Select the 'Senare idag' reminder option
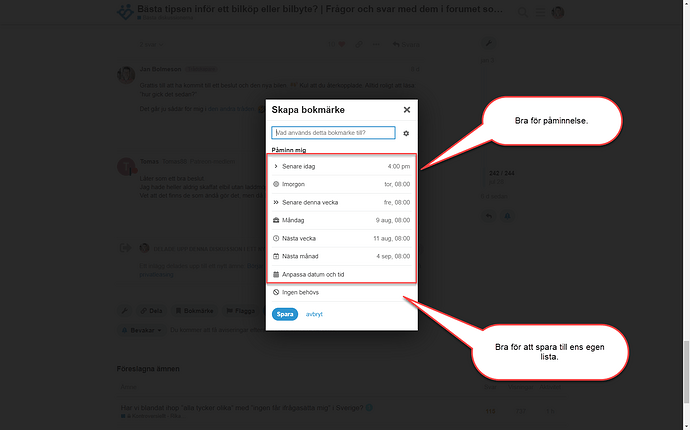690x430 pixels. coord(341,165)
